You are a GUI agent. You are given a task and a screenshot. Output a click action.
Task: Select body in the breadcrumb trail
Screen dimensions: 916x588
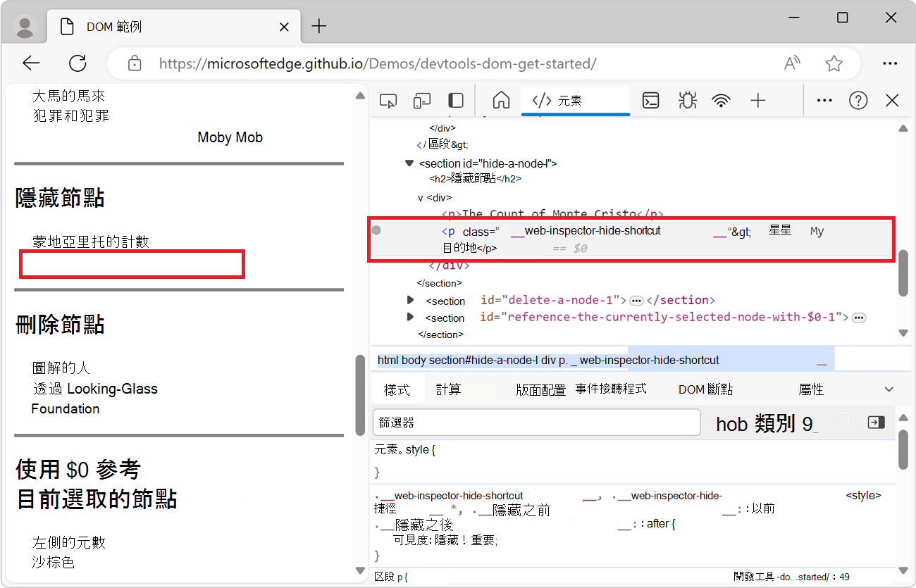[414, 360]
